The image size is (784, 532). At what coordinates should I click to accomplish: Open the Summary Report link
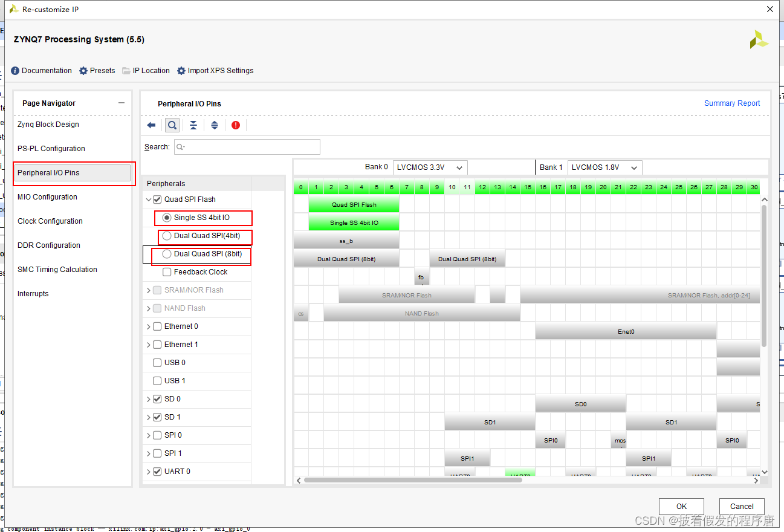tap(732, 103)
